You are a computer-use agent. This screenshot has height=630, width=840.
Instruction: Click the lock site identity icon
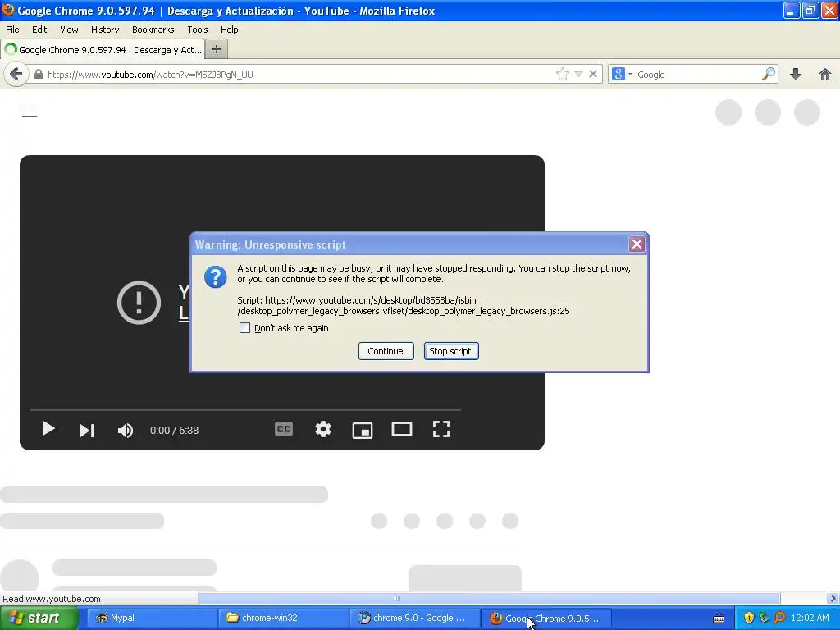[38, 75]
